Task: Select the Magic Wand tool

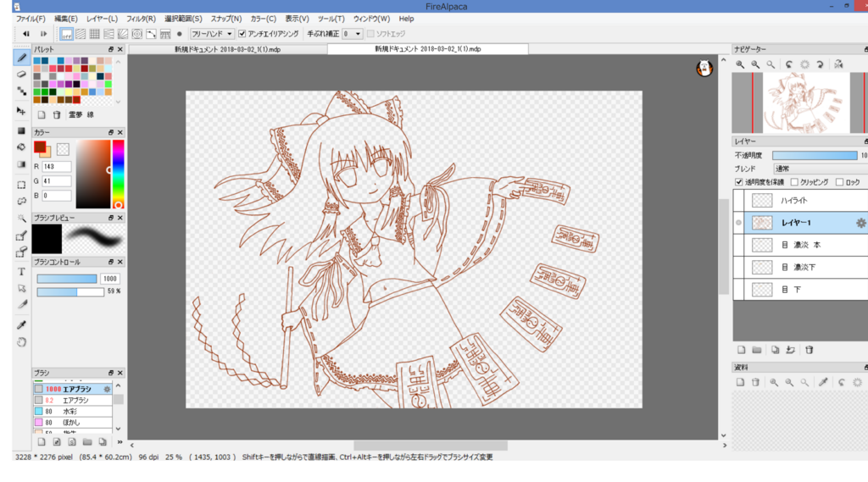Action: (21, 219)
